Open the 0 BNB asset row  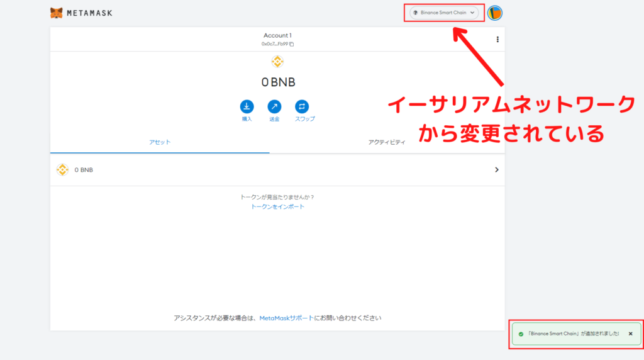[x=277, y=170]
